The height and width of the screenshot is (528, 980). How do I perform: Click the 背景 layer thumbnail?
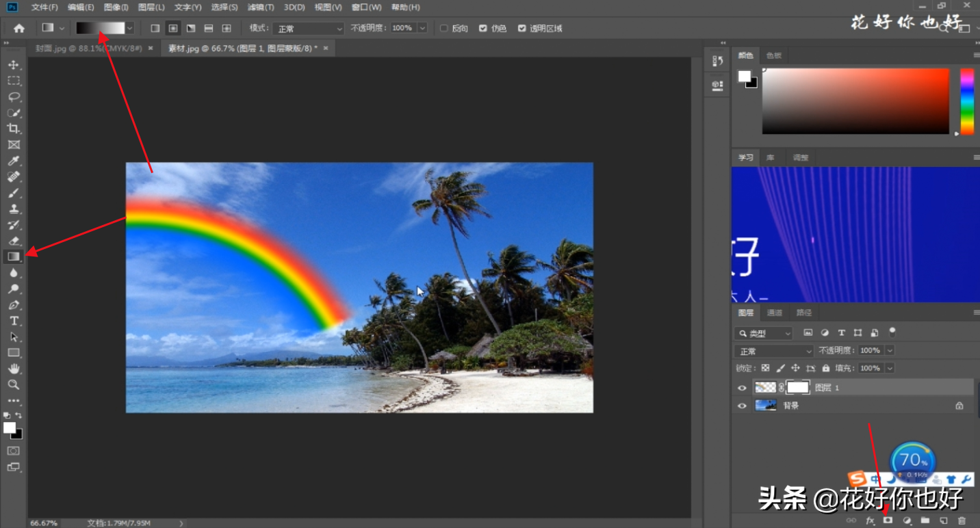tap(766, 406)
